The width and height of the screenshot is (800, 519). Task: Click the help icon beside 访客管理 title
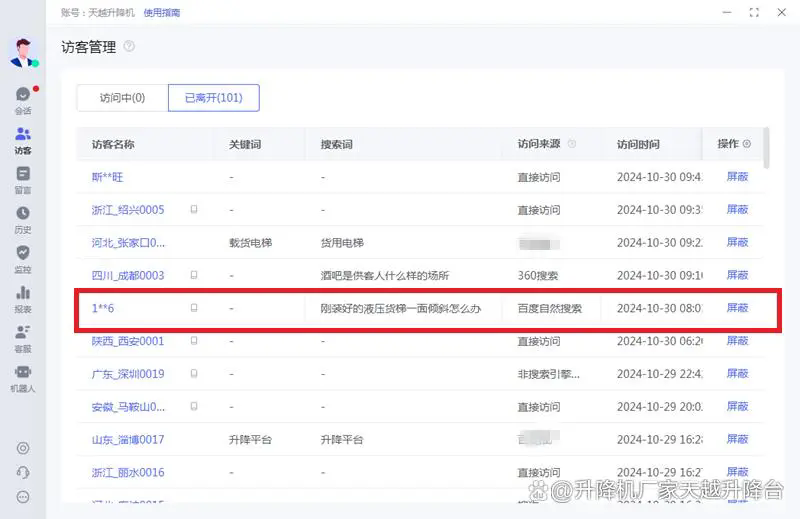pos(129,47)
